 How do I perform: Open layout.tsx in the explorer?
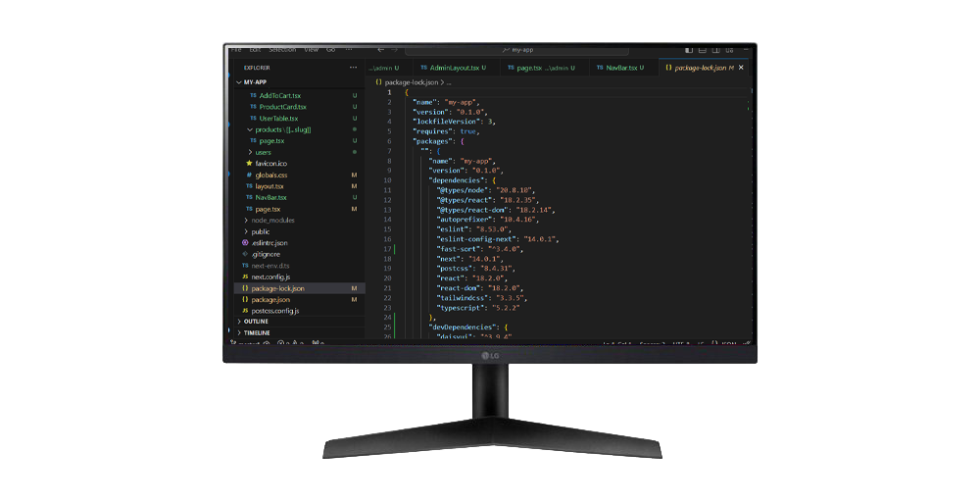299,186
